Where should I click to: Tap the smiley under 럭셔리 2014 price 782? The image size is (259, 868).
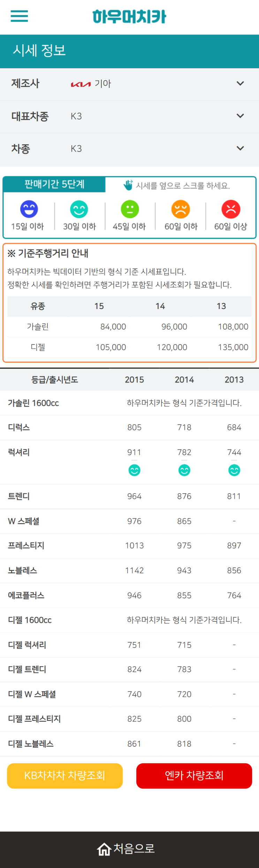184,470
